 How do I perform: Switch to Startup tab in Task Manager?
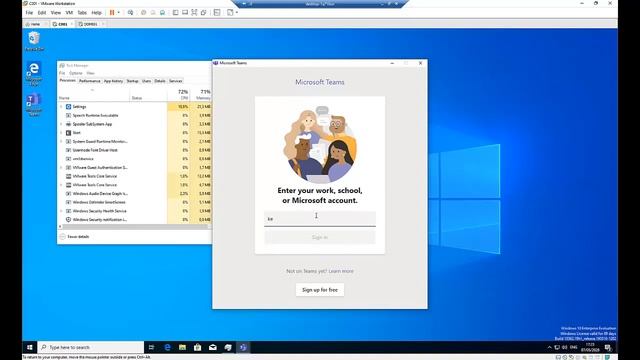tap(132, 81)
